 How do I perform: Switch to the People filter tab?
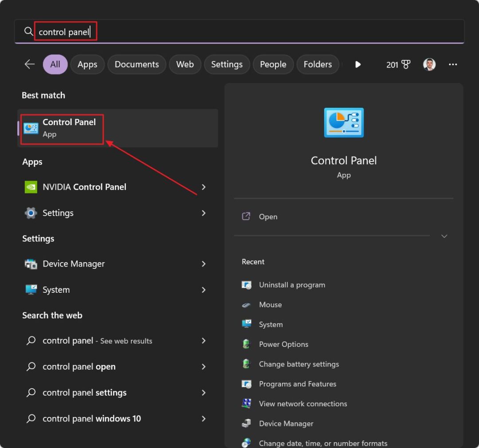[x=273, y=64]
